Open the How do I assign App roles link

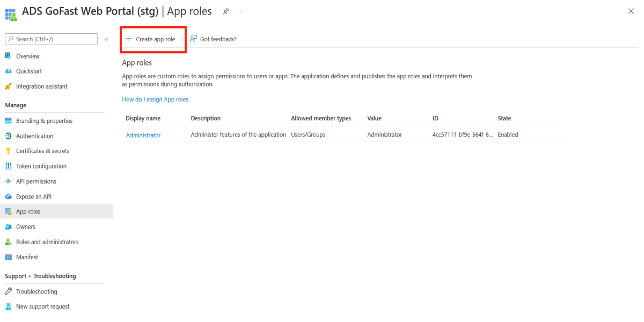point(155,99)
